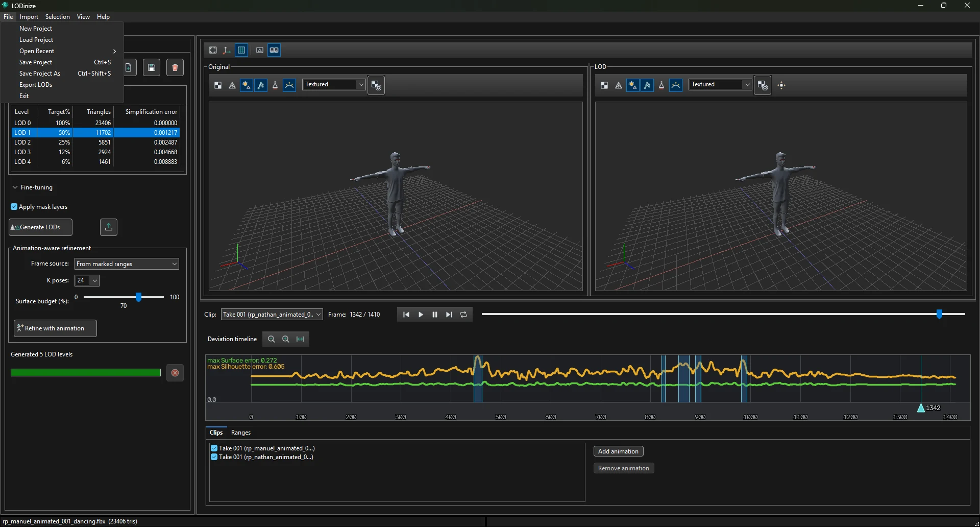The width and height of the screenshot is (980, 527).
Task: Toggle the wireframe triangle icon in Original viewport
Action: click(232, 85)
